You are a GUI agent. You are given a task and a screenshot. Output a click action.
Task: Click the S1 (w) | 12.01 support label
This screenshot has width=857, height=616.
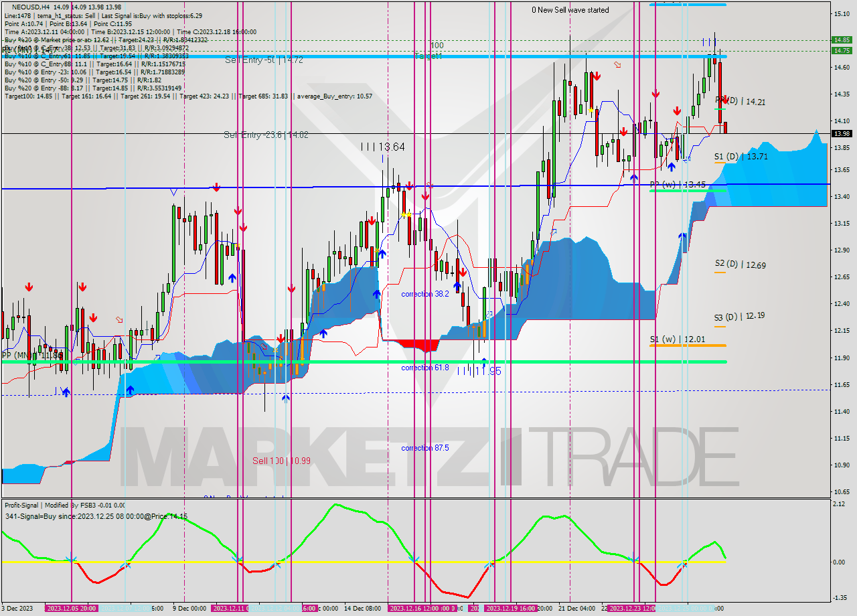click(x=678, y=339)
